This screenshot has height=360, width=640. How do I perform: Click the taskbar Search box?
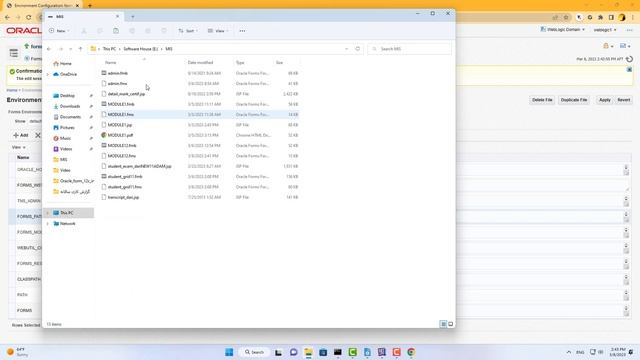(254, 352)
